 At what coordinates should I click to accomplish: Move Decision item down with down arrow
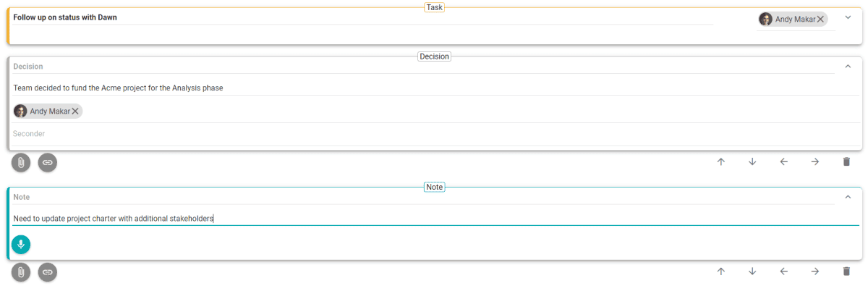752,161
